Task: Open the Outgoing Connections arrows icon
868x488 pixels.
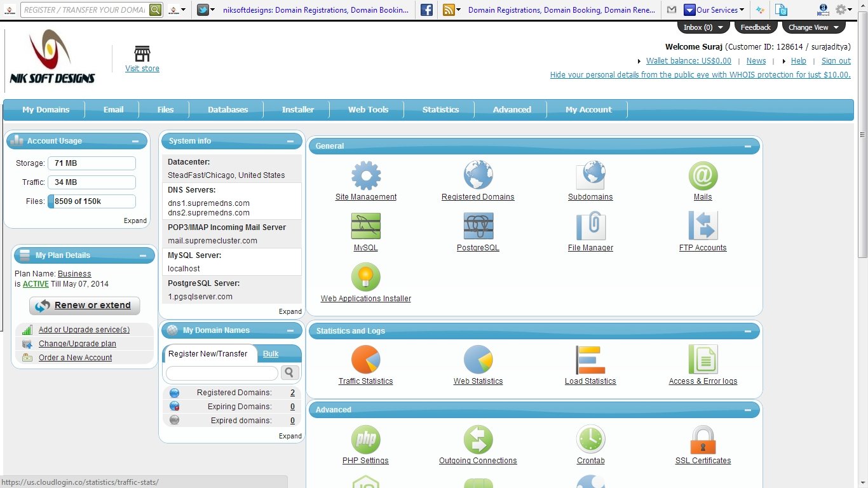Action: pyautogui.click(x=478, y=439)
